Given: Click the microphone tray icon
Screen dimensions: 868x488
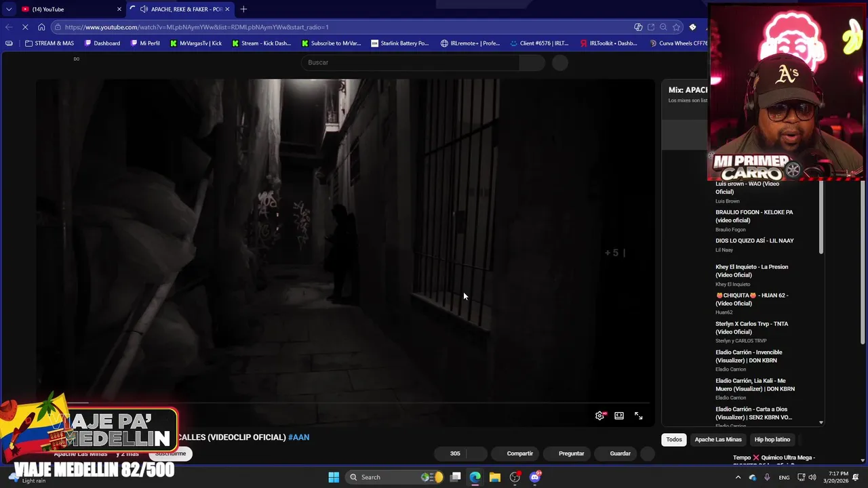Looking at the screenshot, I should [767, 477].
